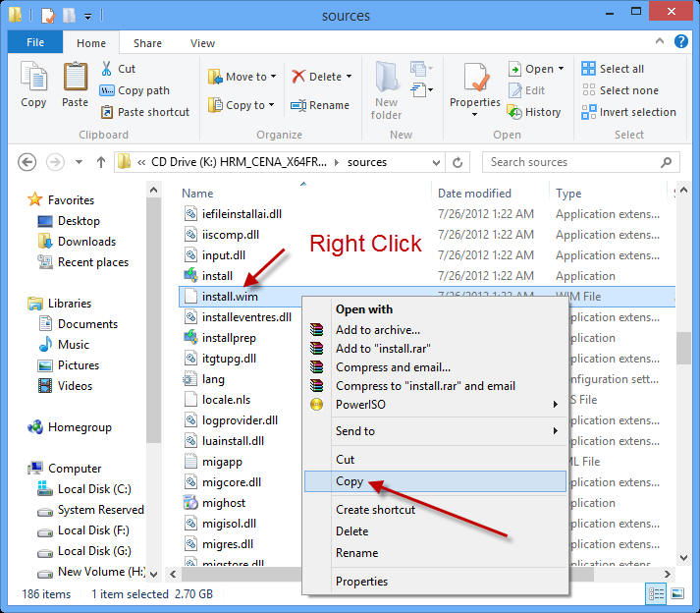Click Copy path in the ribbon

point(135,90)
